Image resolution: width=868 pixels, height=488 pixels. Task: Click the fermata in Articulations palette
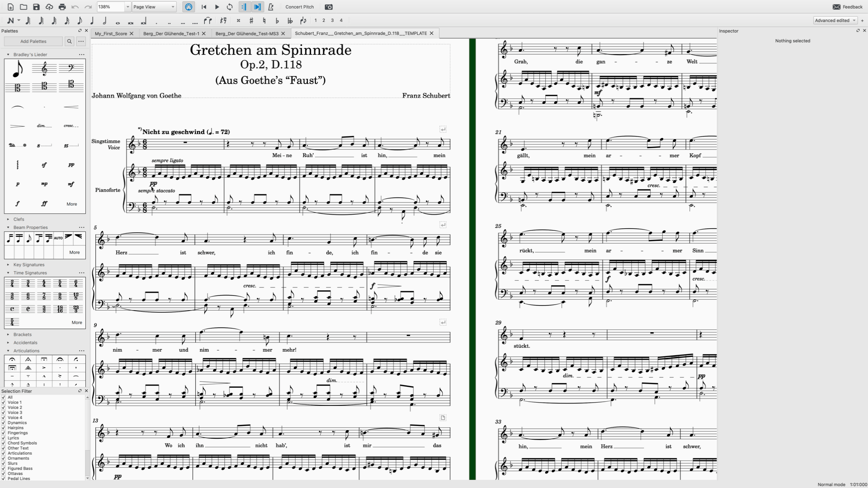point(12,360)
